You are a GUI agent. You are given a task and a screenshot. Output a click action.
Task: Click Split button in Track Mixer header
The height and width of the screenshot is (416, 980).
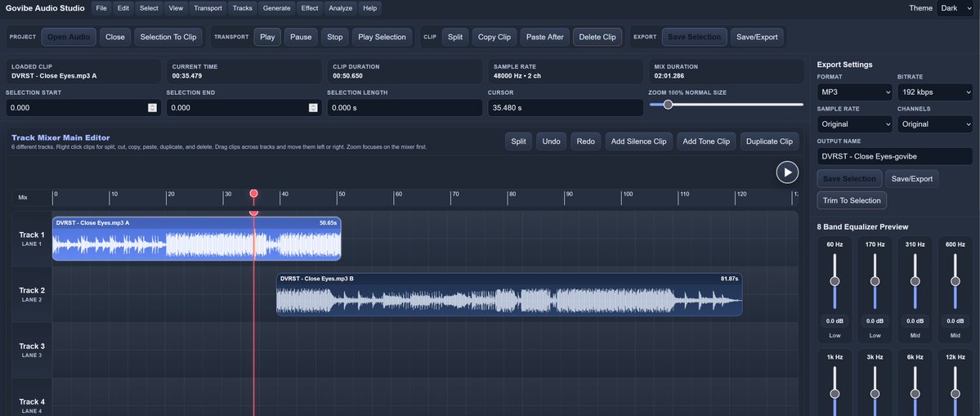[519, 141]
